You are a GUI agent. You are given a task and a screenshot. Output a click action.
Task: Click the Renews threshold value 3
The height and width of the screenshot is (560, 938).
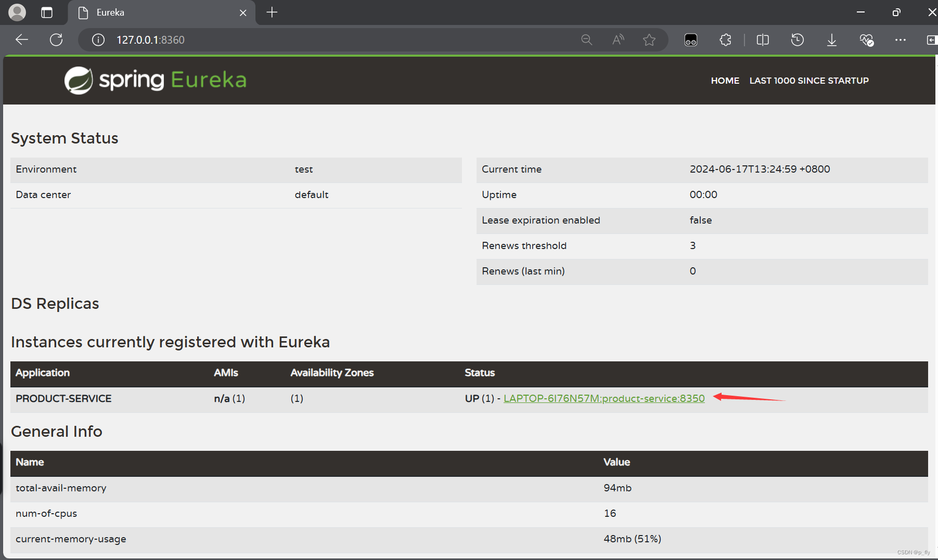[x=692, y=245]
